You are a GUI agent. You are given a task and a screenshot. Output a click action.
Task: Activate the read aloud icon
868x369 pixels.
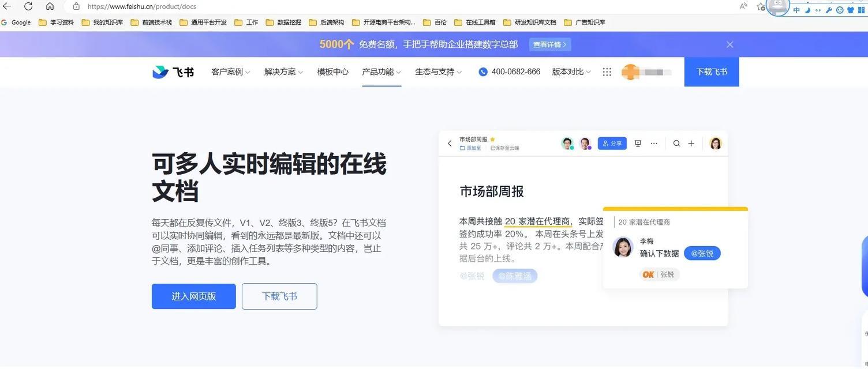point(743,6)
